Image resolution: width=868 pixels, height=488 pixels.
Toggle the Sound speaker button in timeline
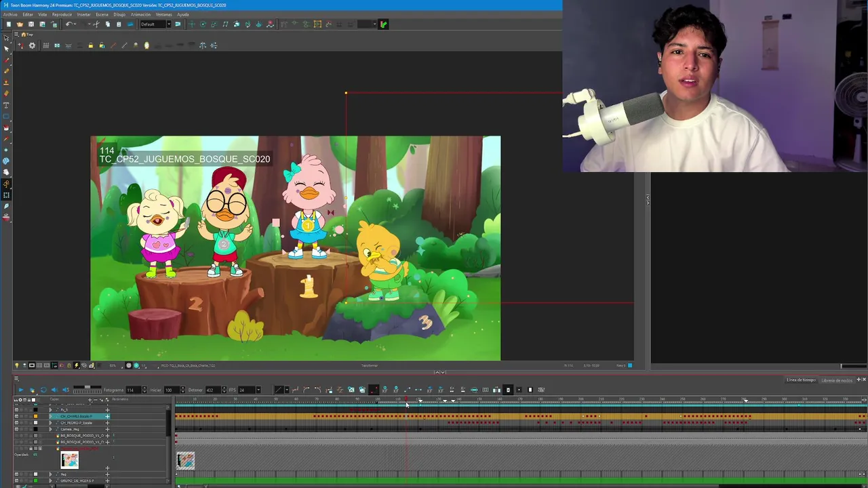pos(54,390)
